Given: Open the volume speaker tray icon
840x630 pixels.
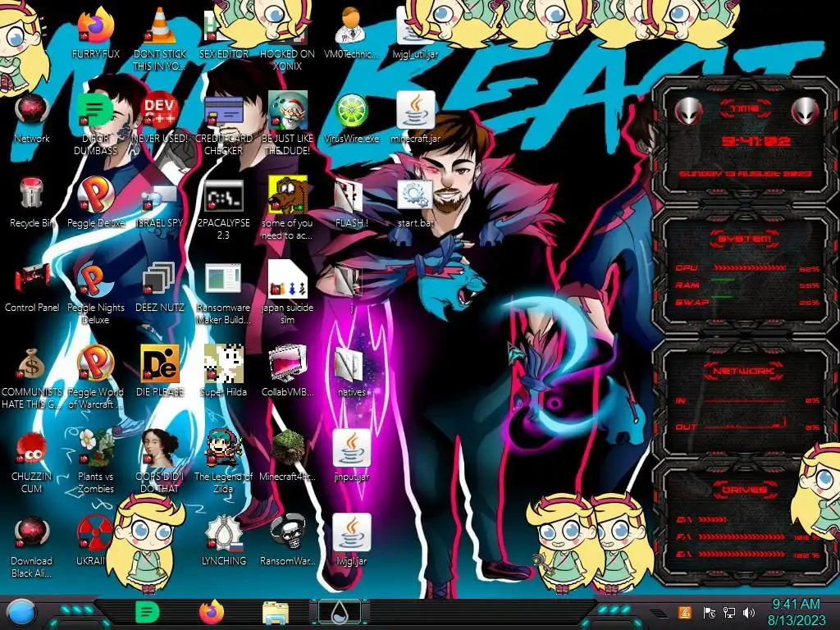Looking at the screenshot, I should click(748, 612).
